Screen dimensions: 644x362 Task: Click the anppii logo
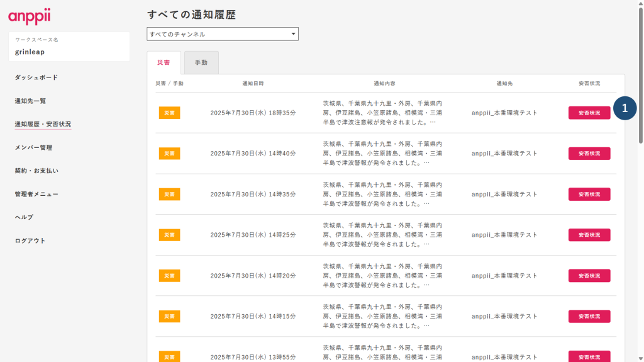tap(29, 16)
